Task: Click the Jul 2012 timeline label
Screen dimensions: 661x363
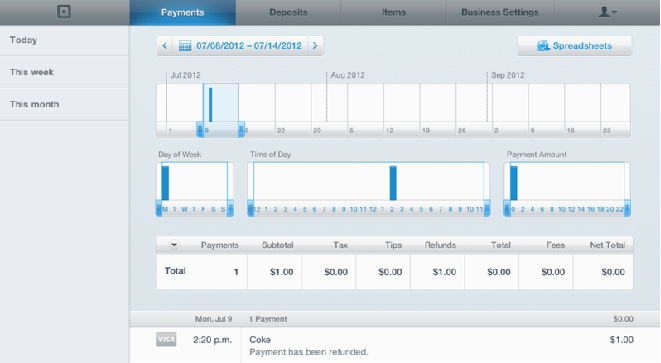Action: tap(185, 75)
